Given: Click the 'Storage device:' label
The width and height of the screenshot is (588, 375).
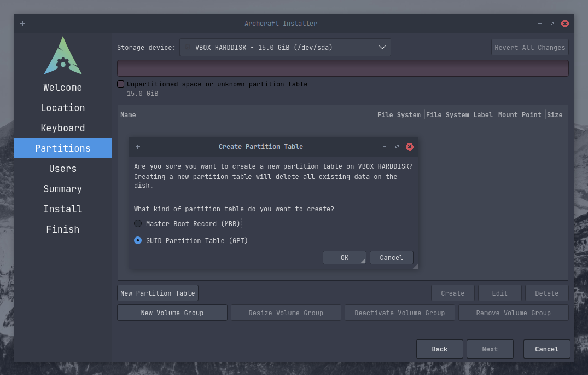Looking at the screenshot, I should click(146, 48).
